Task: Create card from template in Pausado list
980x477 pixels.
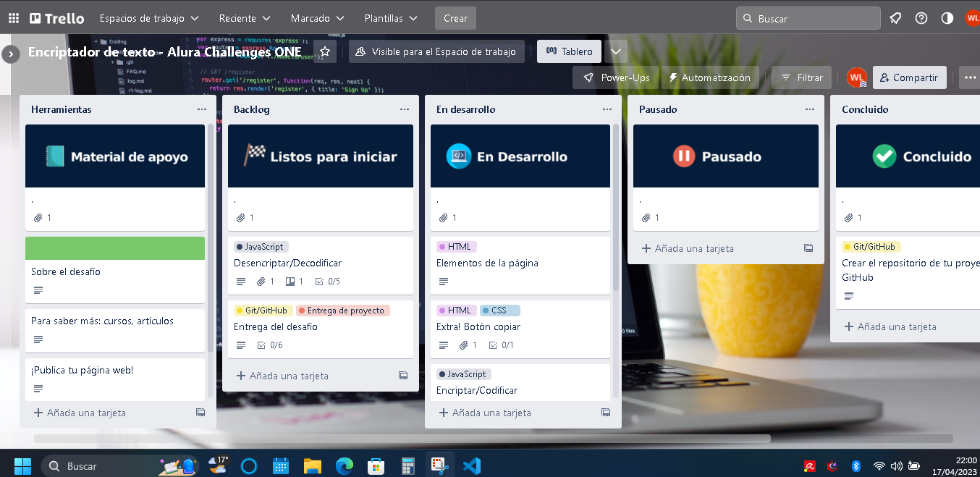Action: click(x=808, y=248)
